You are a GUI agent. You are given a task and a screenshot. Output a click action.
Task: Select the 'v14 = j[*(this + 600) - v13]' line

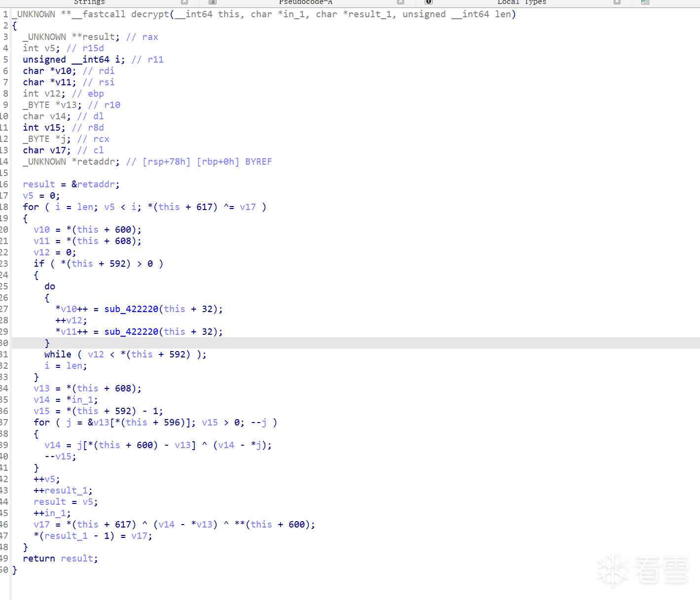coord(158,445)
